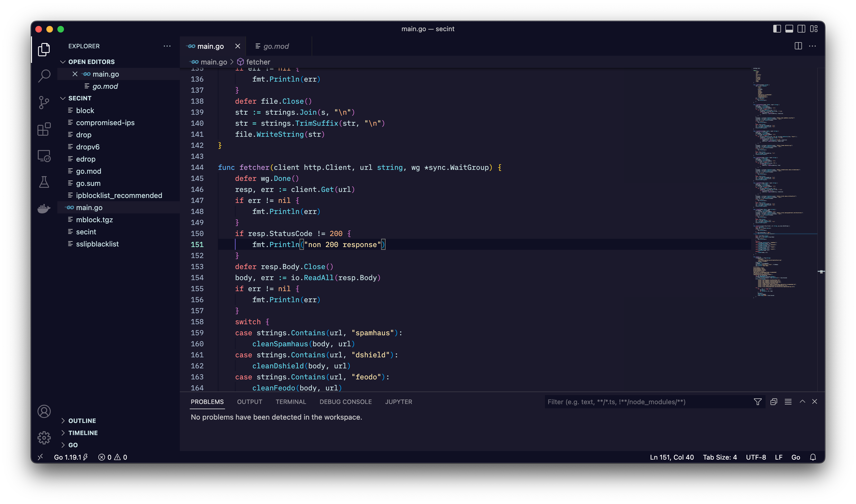The height and width of the screenshot is (504, 856).
Task: Open the Testing flask view
Action: pyautogui.click(x=44, y=182)
